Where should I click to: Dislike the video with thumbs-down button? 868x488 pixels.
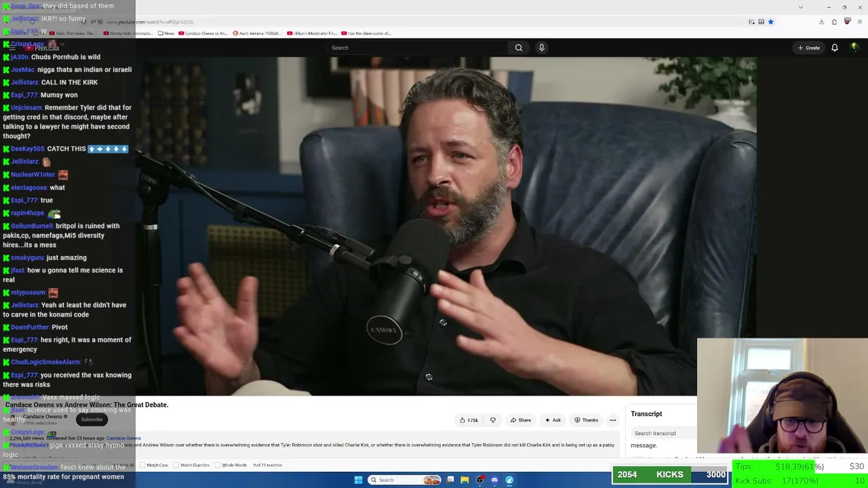pyautogui.click(x=493, y=420)
